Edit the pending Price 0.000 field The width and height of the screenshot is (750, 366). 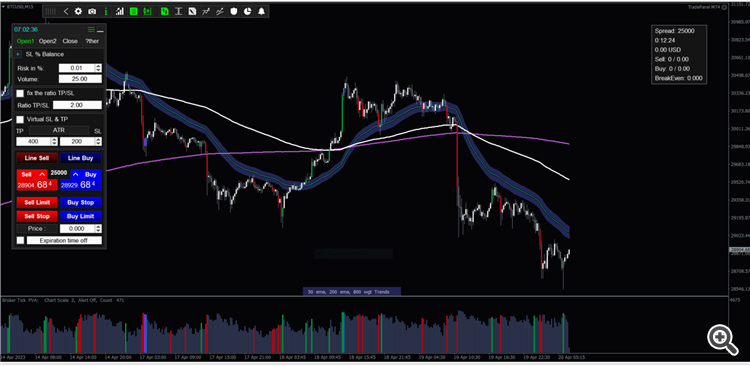[x=77, y=229]
